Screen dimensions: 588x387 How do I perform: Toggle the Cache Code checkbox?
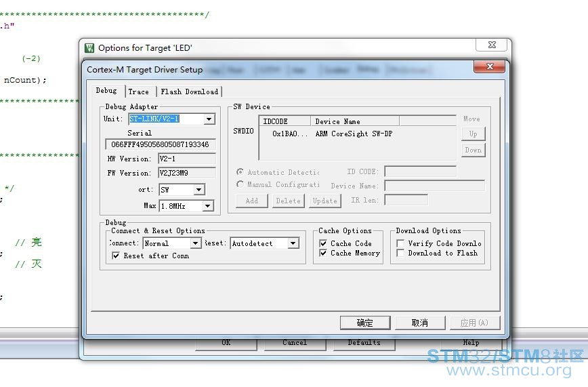pyautogui.click(x=323, y=243)
